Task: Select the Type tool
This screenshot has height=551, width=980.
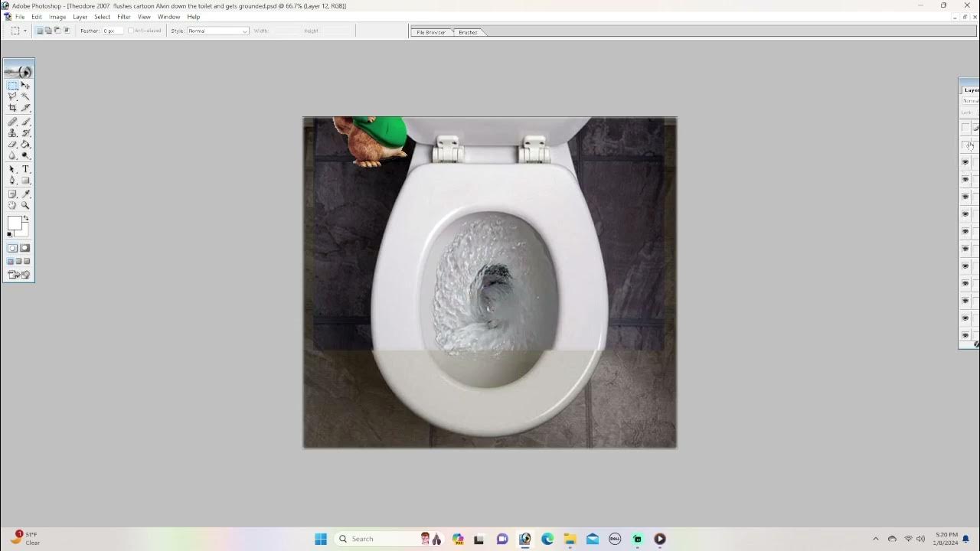Action: pos(25,169)
